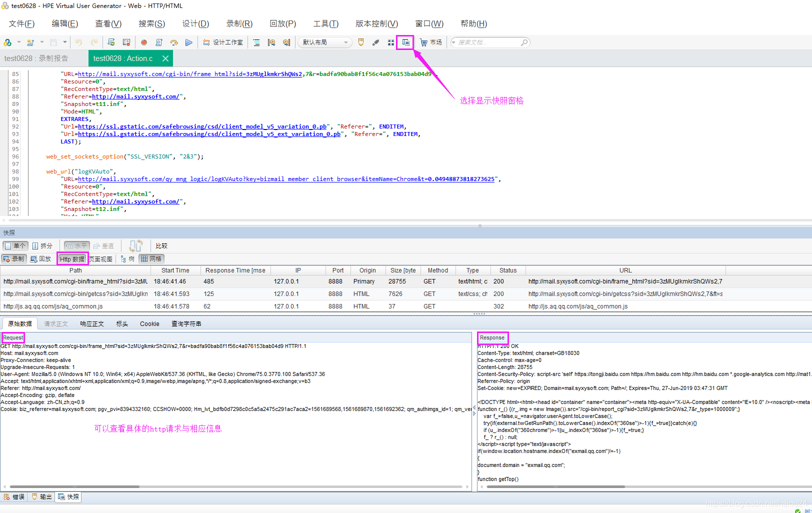Click the frame_html URL link on line 85
This screenshot has width=812, height=513.
[x=190, y=74]
